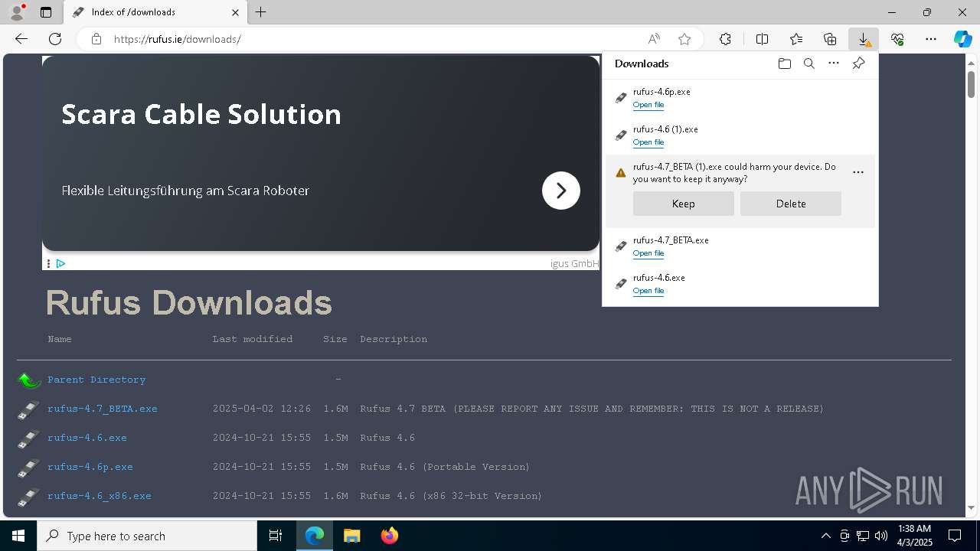Toggle split screen view
Viewport: 980px width, 551px height.
tap(763, 39)
